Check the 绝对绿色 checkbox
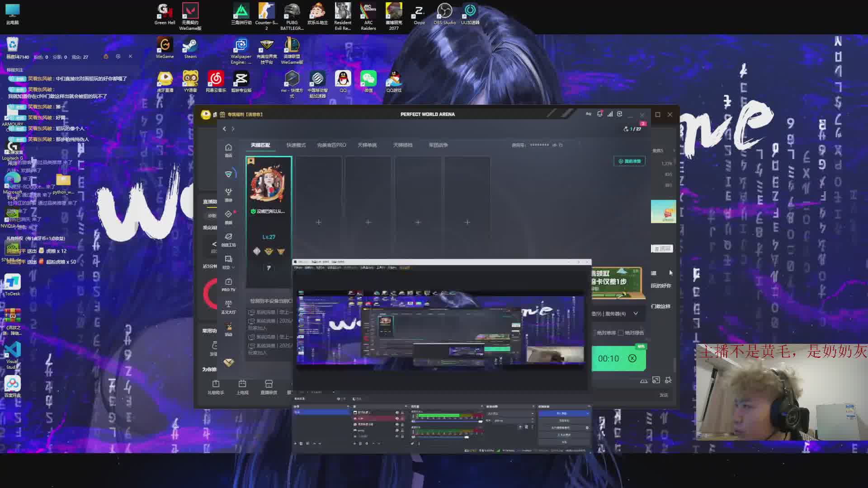Image resolution: width=868 pixels, height=488 pixels. (621, 333)
